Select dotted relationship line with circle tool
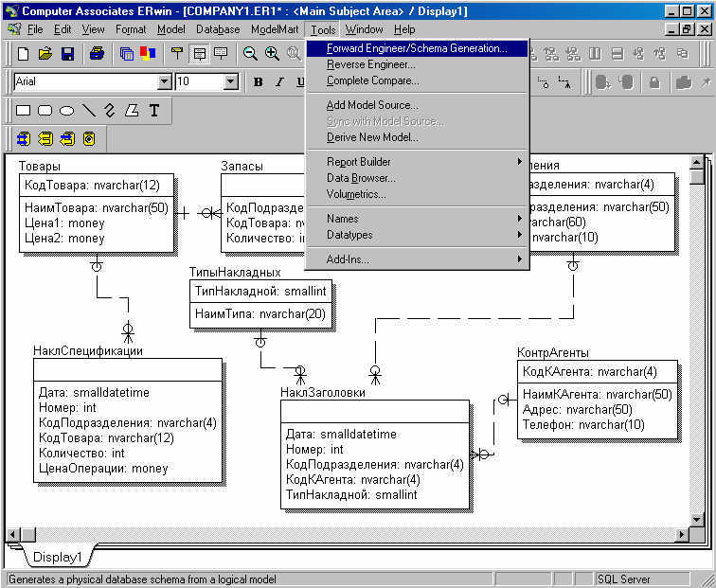716x588 pixels. tap(544, 82)
